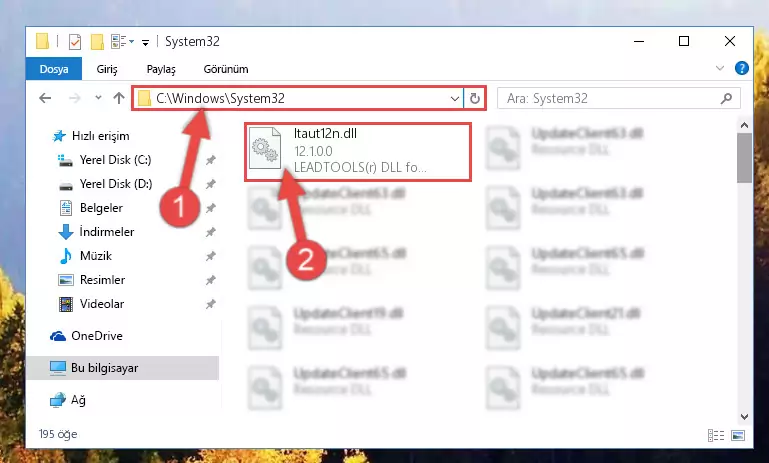Click the magnifier search icon
This screenshot has width=769, height=463.
726,99
